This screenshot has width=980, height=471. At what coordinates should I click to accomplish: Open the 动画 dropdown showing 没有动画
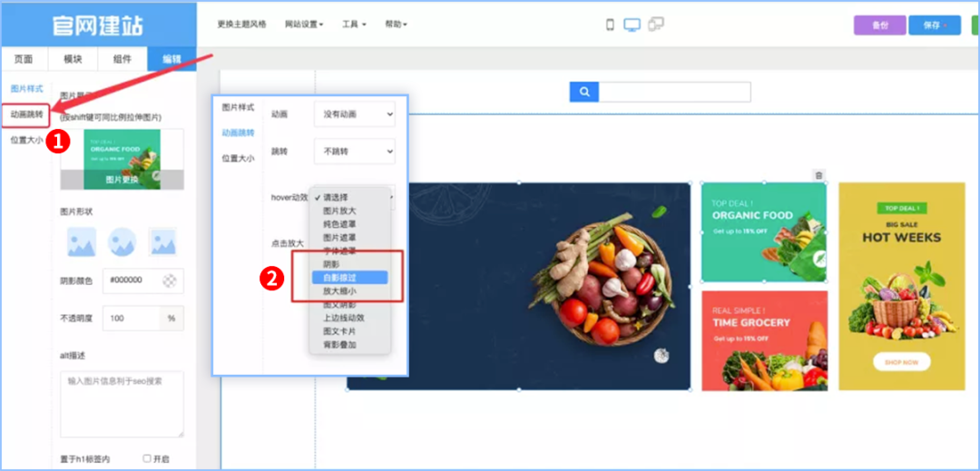354,114
